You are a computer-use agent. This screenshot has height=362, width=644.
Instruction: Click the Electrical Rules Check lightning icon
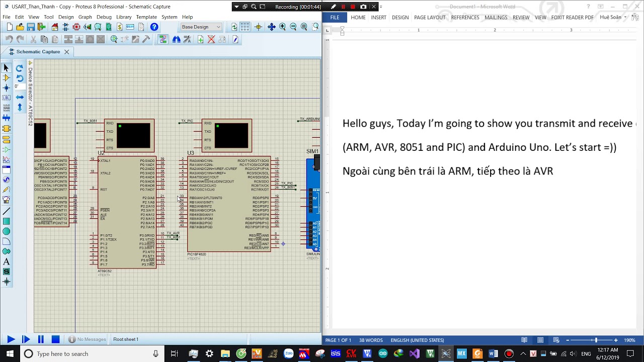coord(235,39)
